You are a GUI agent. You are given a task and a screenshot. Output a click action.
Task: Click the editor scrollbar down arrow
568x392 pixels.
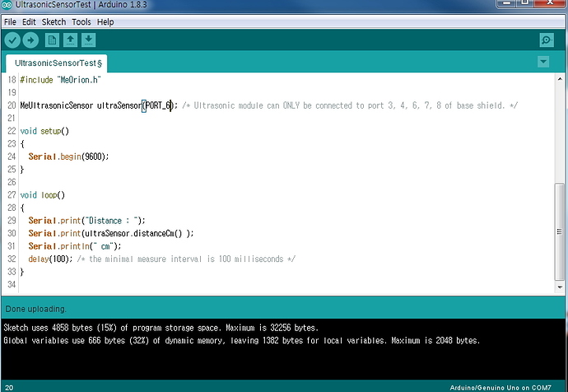tap(560, 287)
